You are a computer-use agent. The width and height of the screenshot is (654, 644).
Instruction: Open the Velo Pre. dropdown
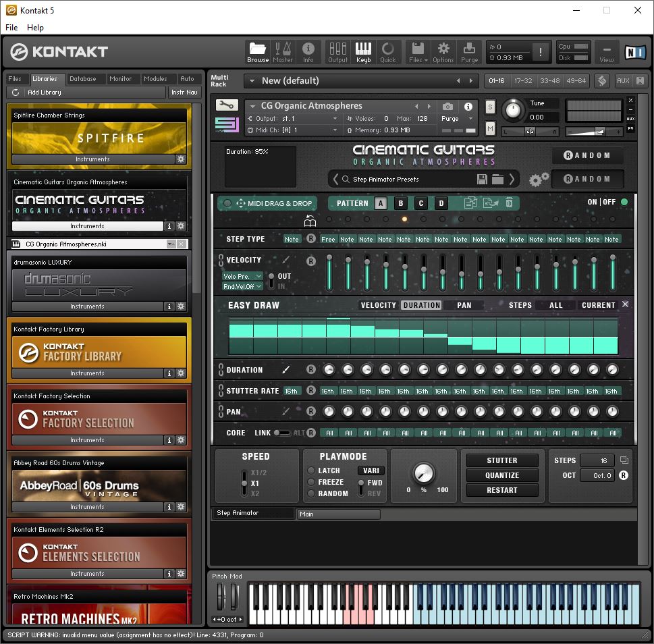pyautogui.click(x=242, y=276)
